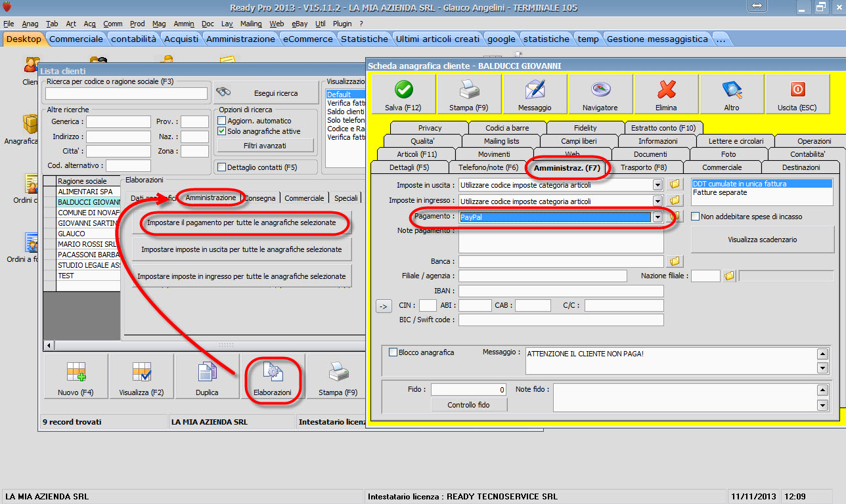Open the Mailing lists tab
Image resolution: width=846 pixels, height=504 pixels.
pyautogui.click(x=501, y=141)
